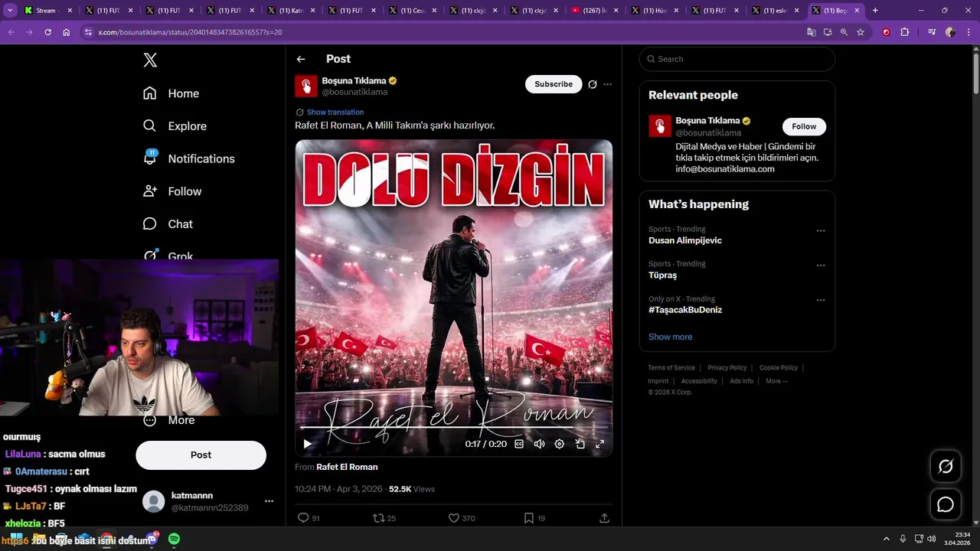Mute the video with the volume icon
This screenshot has height=551, width=980.
click(x=539, y=444)
